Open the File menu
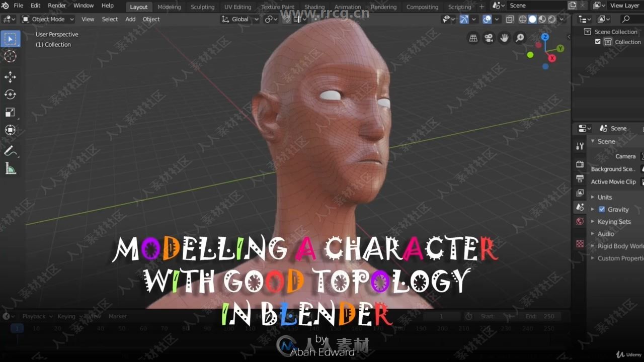 pos(18,6)
